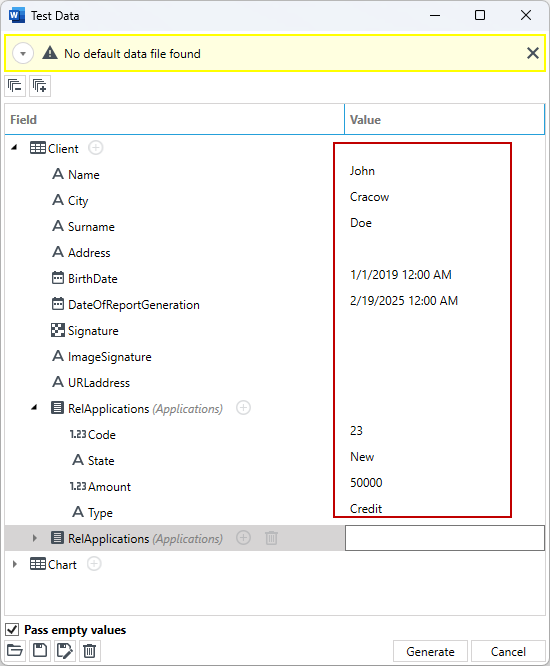550x666 pixels.
Task: Click the No default data file found message
Action: (x=132, y=54)
